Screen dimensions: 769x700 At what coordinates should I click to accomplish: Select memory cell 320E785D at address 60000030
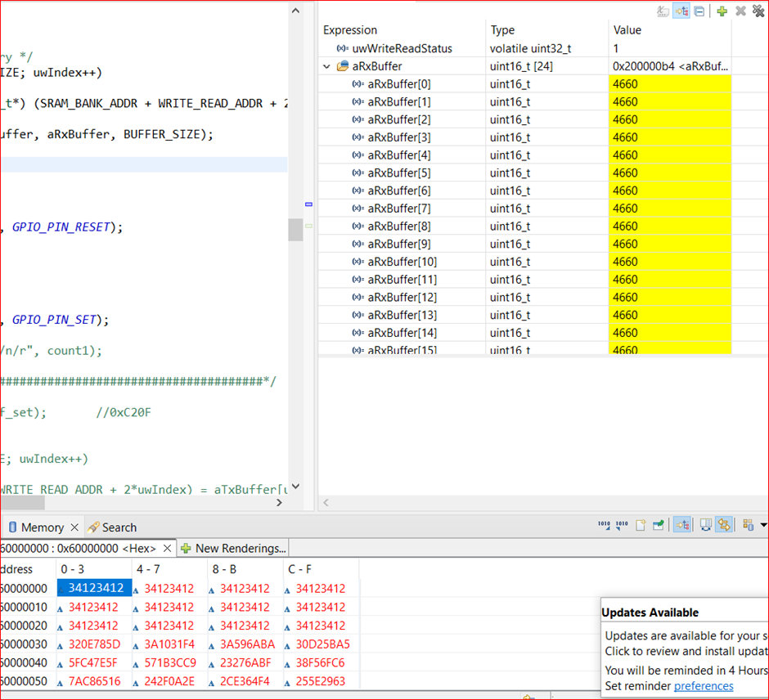94,644
